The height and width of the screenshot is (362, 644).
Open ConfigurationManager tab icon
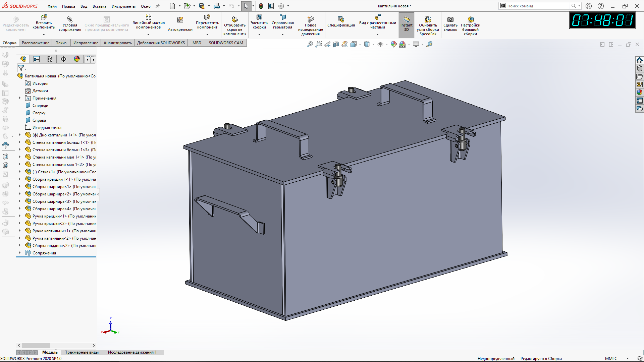pos(50,59)
